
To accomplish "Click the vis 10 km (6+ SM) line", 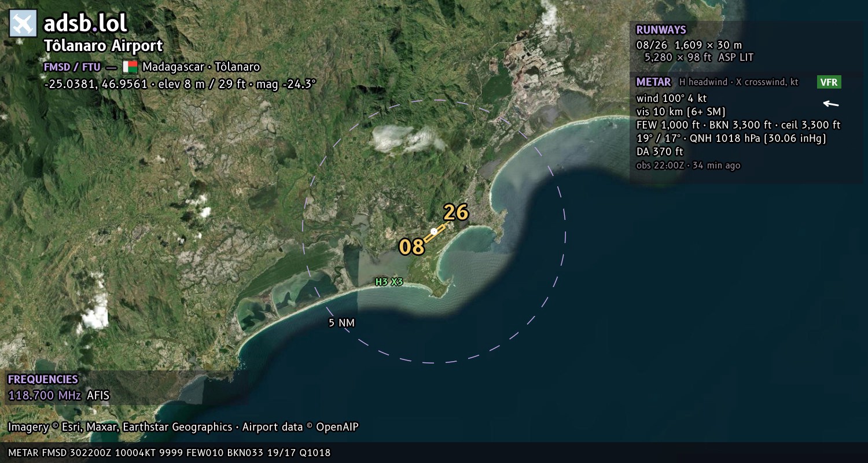I will point(681,112).
